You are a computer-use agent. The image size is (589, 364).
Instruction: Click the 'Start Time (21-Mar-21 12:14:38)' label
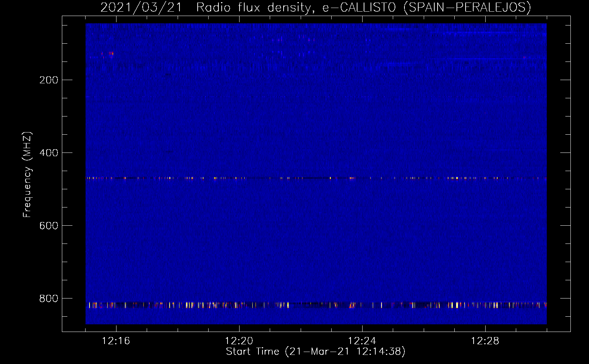tap(316, 352)
